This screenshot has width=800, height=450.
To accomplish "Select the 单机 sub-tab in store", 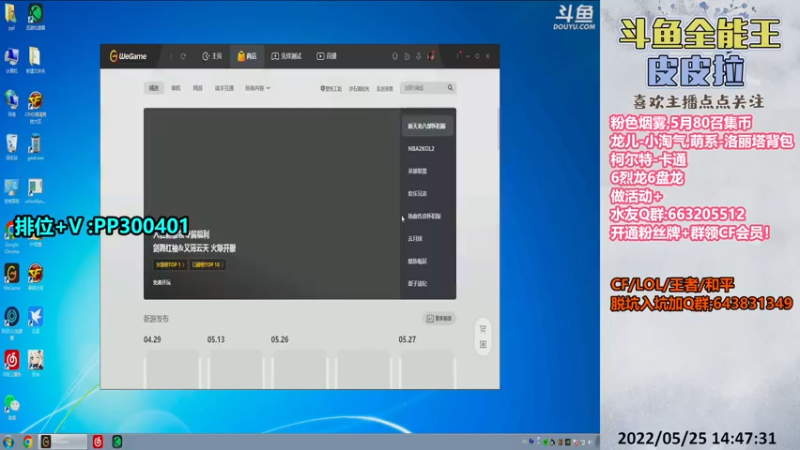I will (x=176, y=88).
